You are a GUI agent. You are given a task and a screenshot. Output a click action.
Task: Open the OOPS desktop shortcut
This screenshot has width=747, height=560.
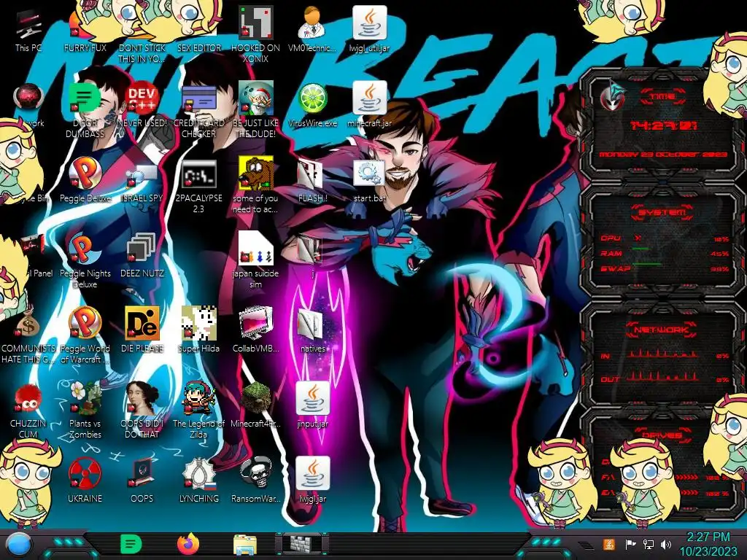[x=142, y=480]
